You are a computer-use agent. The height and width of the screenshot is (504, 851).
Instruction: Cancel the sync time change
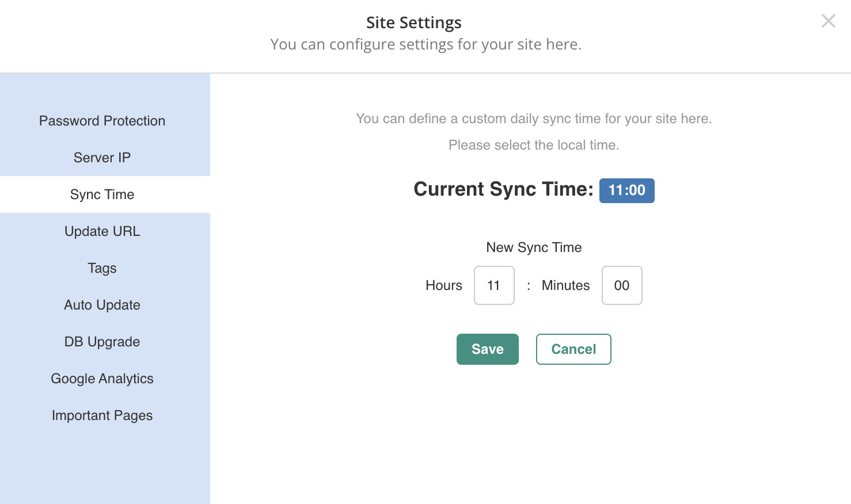click(573, 349)
